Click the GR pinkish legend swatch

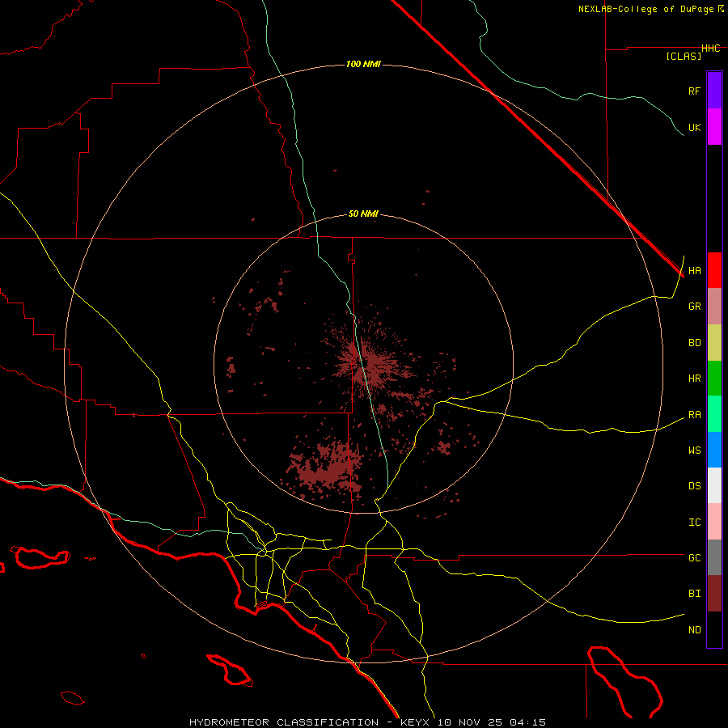pos(714,307)
